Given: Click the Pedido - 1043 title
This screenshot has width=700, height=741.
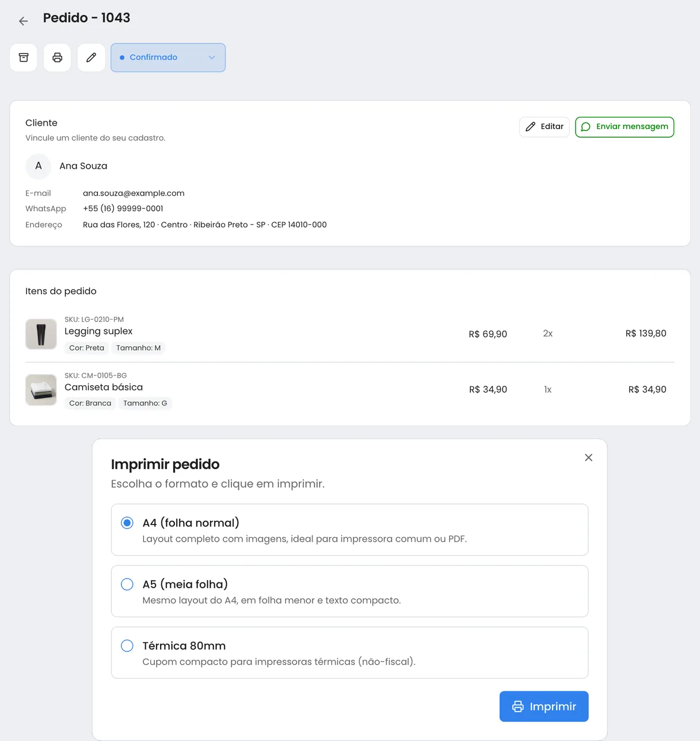Looking at the screenshot, I should click(x=87, y=18).
